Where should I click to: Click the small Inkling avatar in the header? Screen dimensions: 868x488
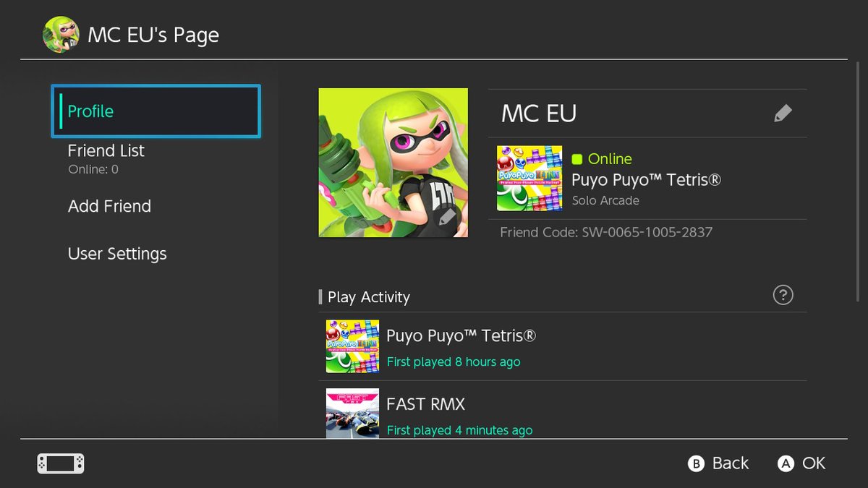pyautogui.click(x=61, y=35)
